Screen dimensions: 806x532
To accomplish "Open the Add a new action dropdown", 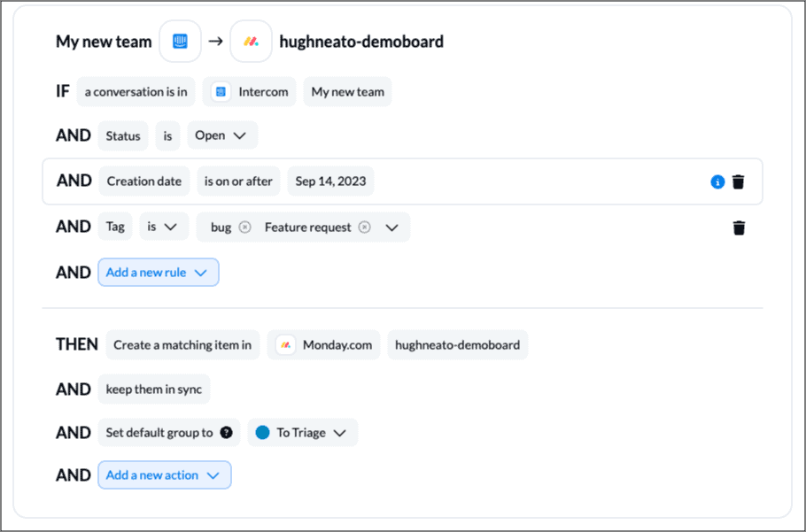I will pos(165,475).
